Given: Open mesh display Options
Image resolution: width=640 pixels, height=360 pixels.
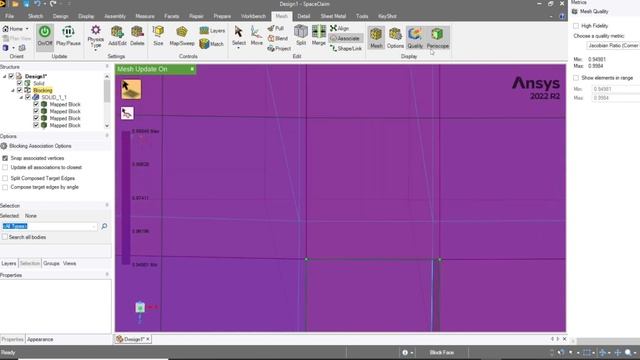Looking at the screenshot, I should [x=395, y=38].
